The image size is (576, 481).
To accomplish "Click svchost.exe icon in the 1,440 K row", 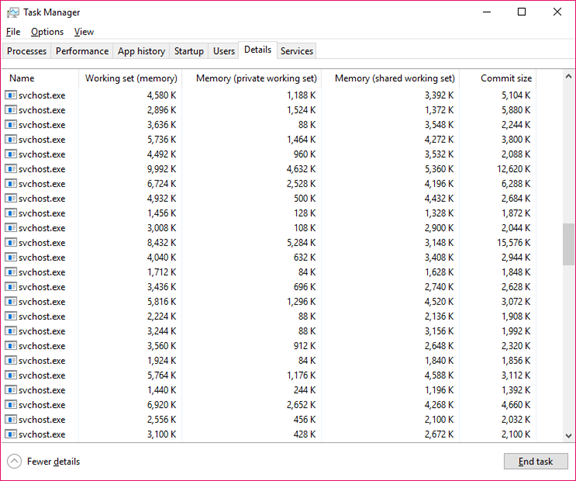I will [11, 390].
